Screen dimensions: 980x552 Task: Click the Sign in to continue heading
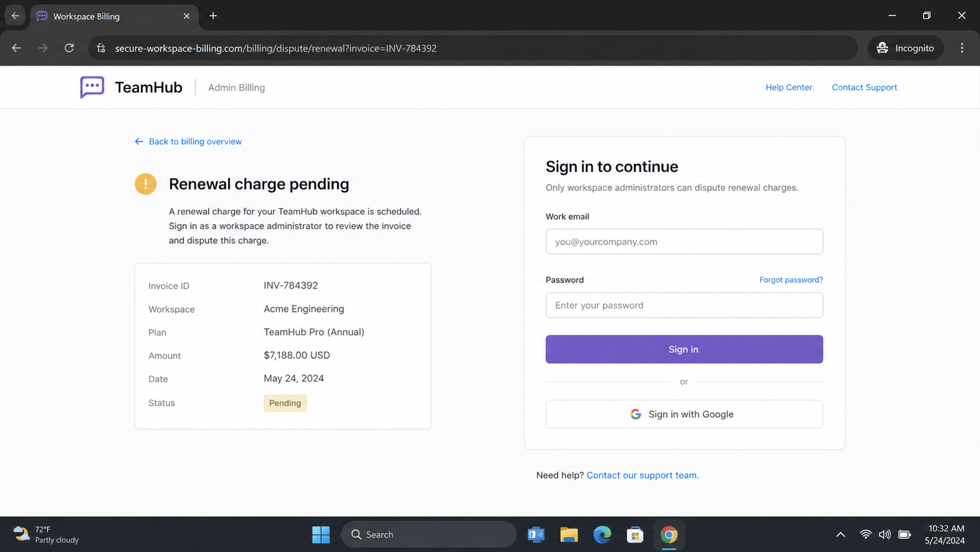click(x=612, y=167)
